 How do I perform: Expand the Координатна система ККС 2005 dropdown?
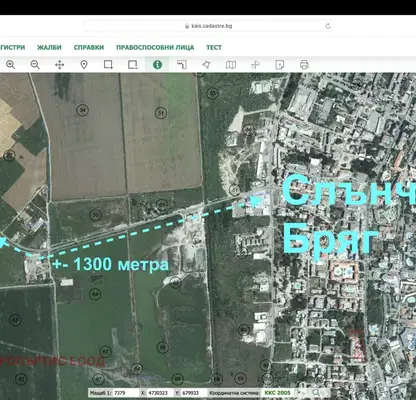point(282,393)
